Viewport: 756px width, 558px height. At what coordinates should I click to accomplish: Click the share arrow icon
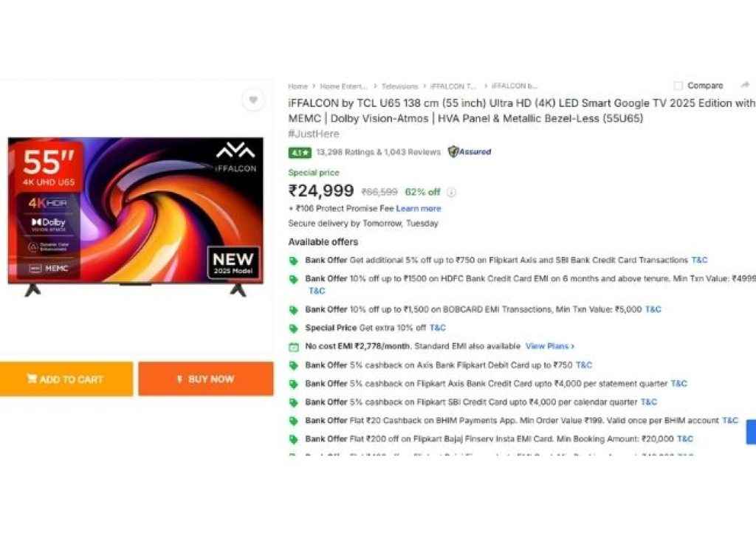746,86
